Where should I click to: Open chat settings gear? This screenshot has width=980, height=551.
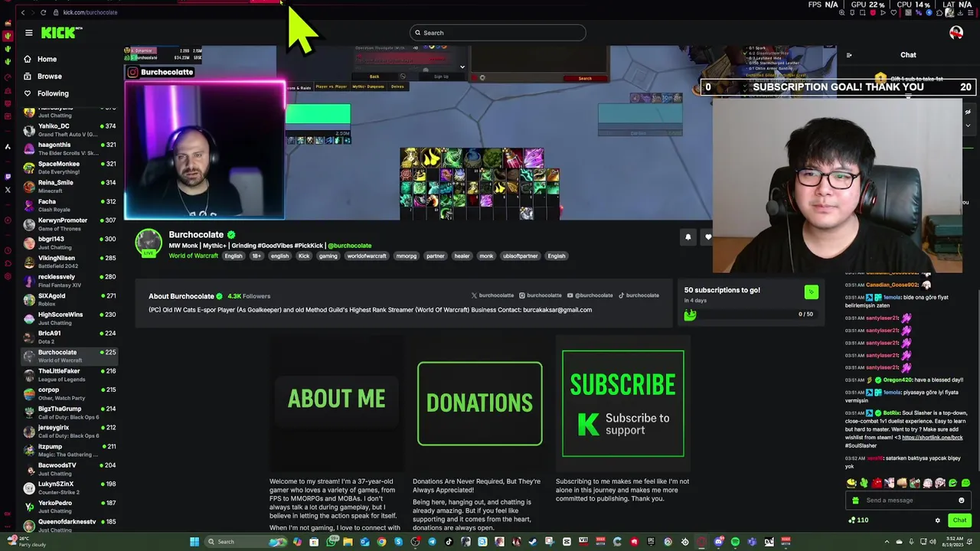[937, 520]
